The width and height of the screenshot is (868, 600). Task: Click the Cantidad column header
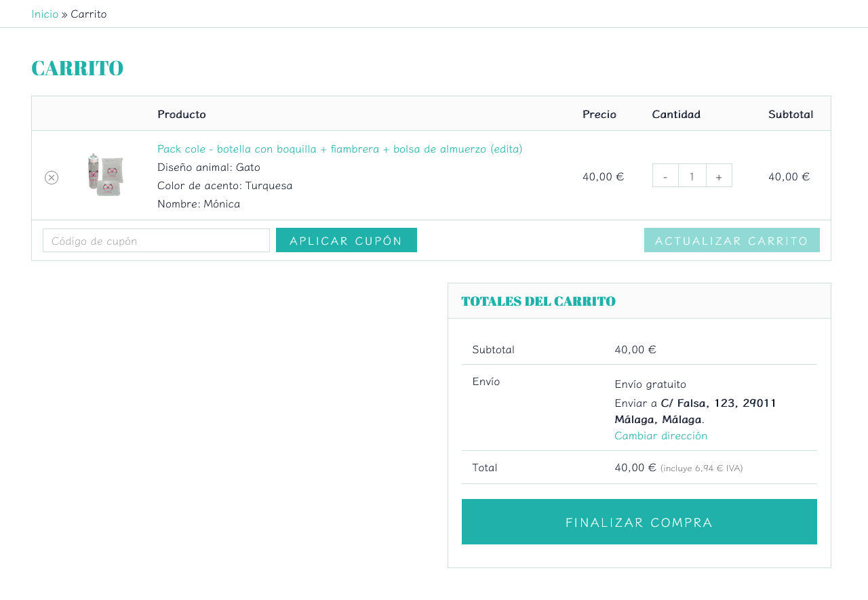[x=676, y=114]
